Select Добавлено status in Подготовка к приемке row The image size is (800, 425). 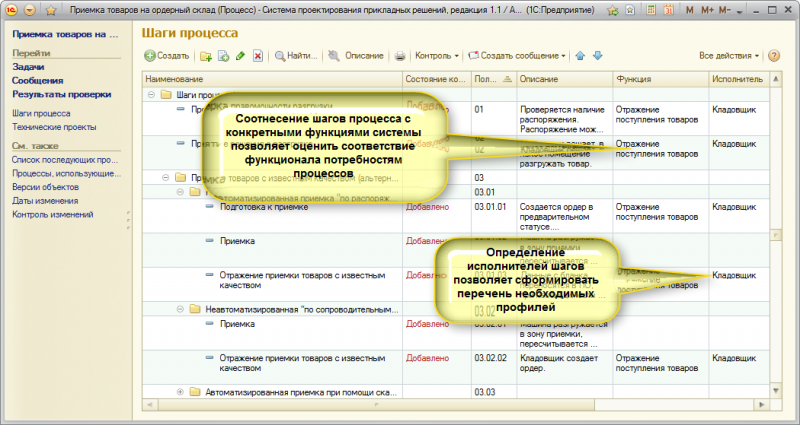(428, 207)
